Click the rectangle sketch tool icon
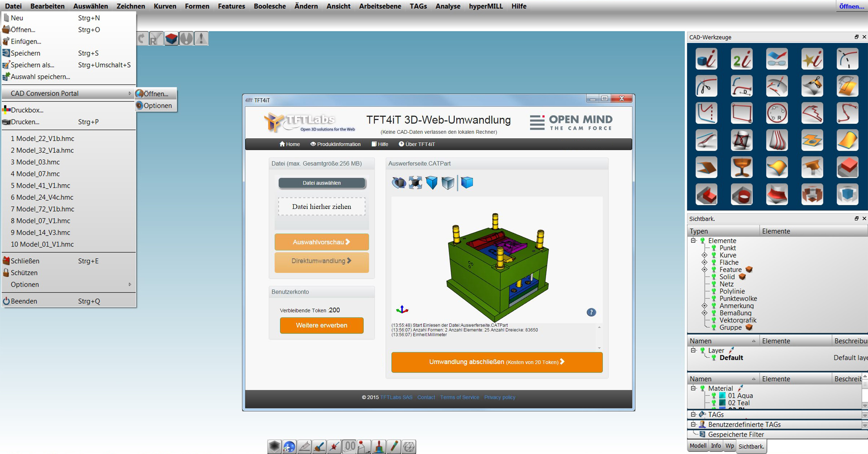This screenshot has width=868, height=454. click(x=741, y=113)
